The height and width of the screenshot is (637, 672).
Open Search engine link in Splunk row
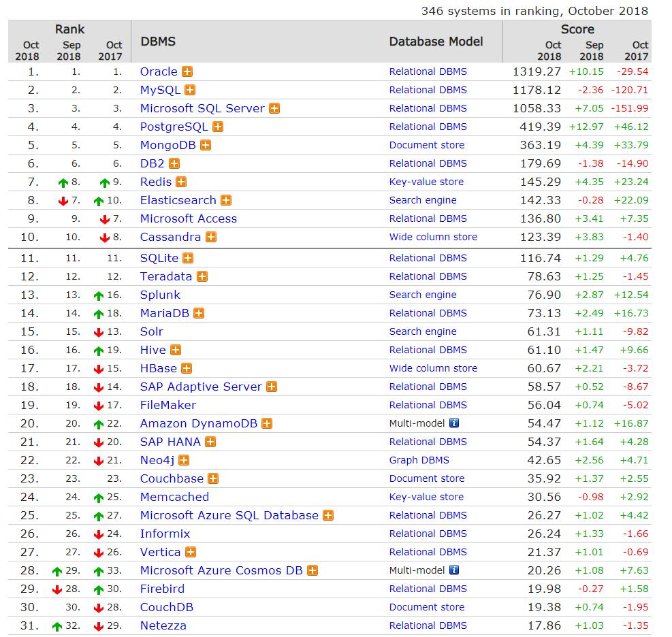click(x=423, y=295)
